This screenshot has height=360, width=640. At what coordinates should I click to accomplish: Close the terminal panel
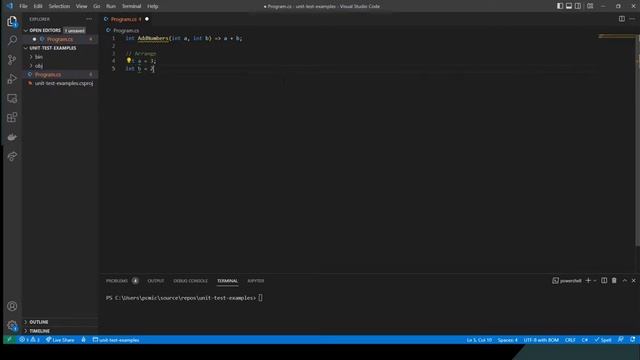(633, 281)
